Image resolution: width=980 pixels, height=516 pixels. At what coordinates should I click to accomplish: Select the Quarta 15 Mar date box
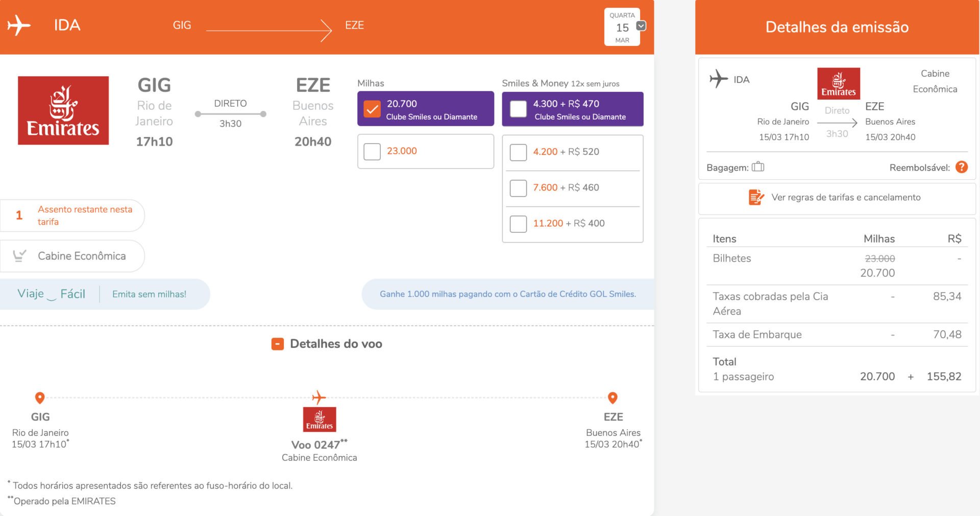[622, 27]
